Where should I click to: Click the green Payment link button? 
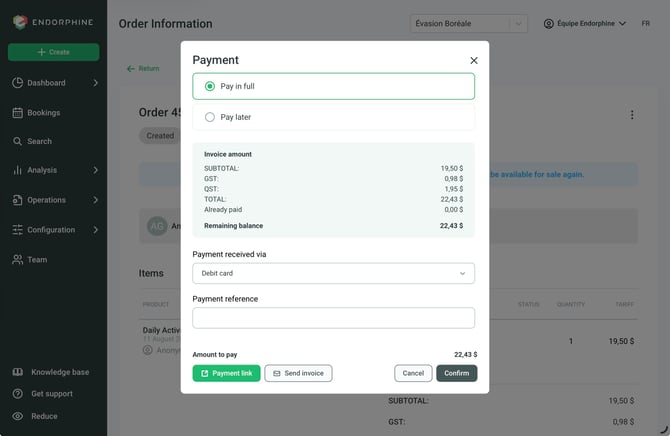(226, 373)
